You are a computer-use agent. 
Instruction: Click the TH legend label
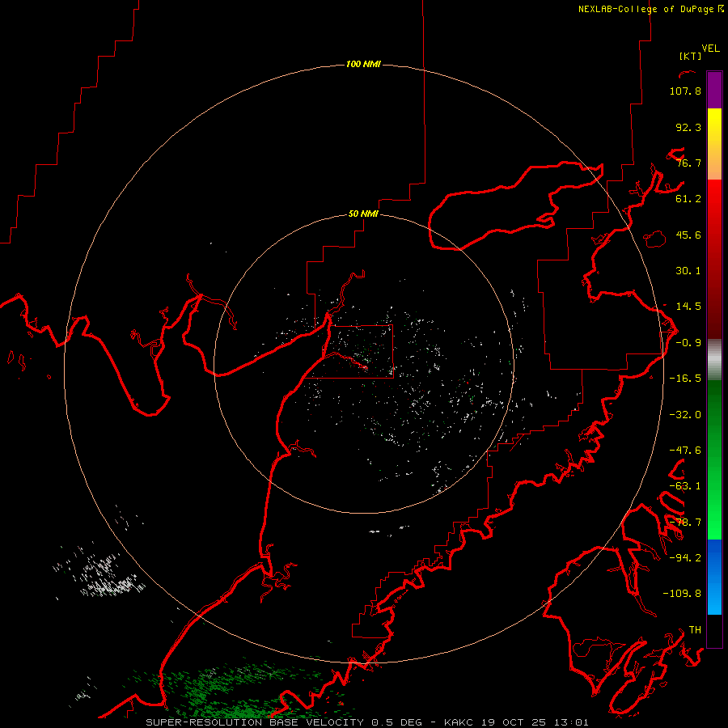pyautogui.click(x=695, y=630)
